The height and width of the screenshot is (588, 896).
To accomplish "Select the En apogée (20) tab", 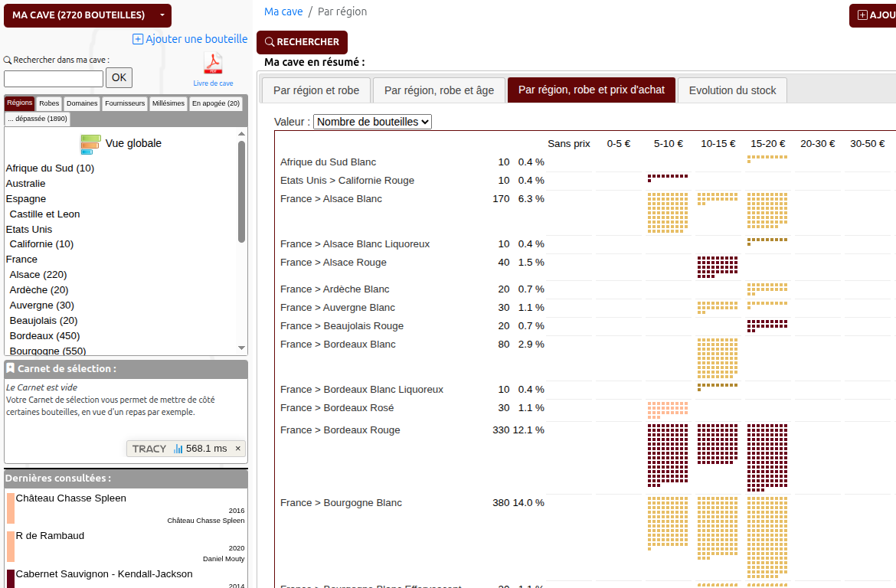I will pyautogui.click(x=216, y=103).
